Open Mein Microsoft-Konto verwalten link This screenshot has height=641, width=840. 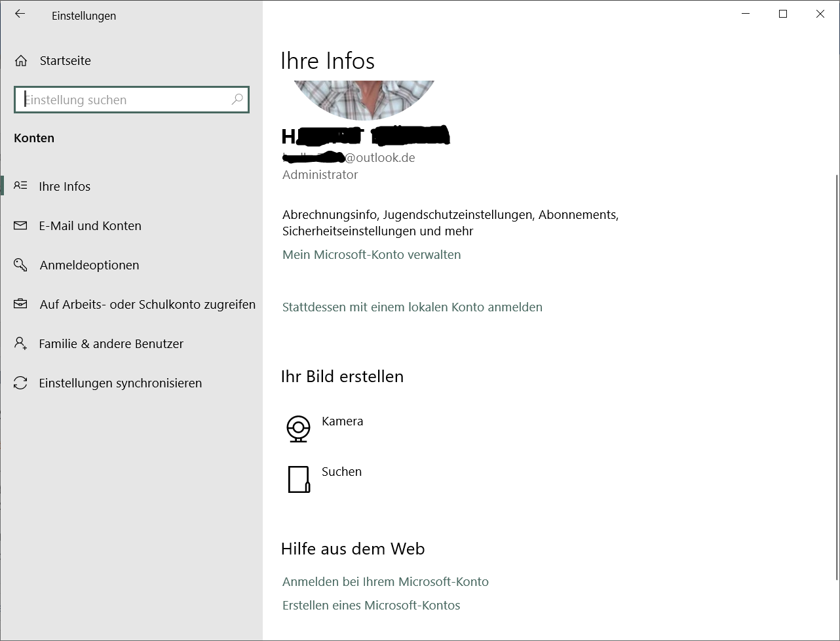[372, 254]
